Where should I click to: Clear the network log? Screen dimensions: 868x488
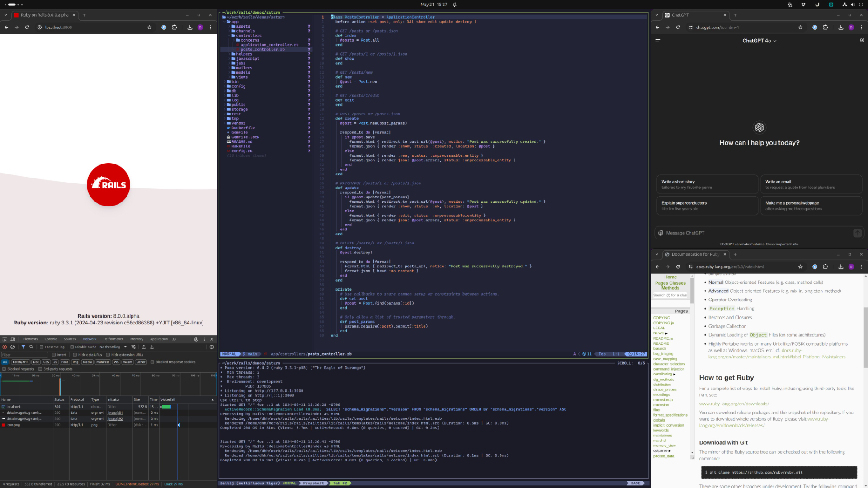click(x=13, y=347)
